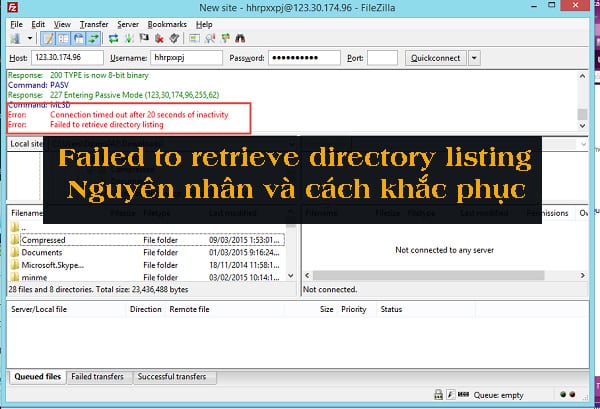This screenshot has width=600, height=409.
Task: Click the message log scroll down arrow
Action: coord(582,125)
